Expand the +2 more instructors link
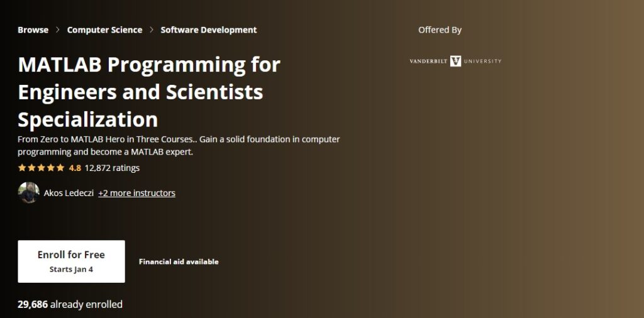644x318 pixels. [x=136, y=193]
